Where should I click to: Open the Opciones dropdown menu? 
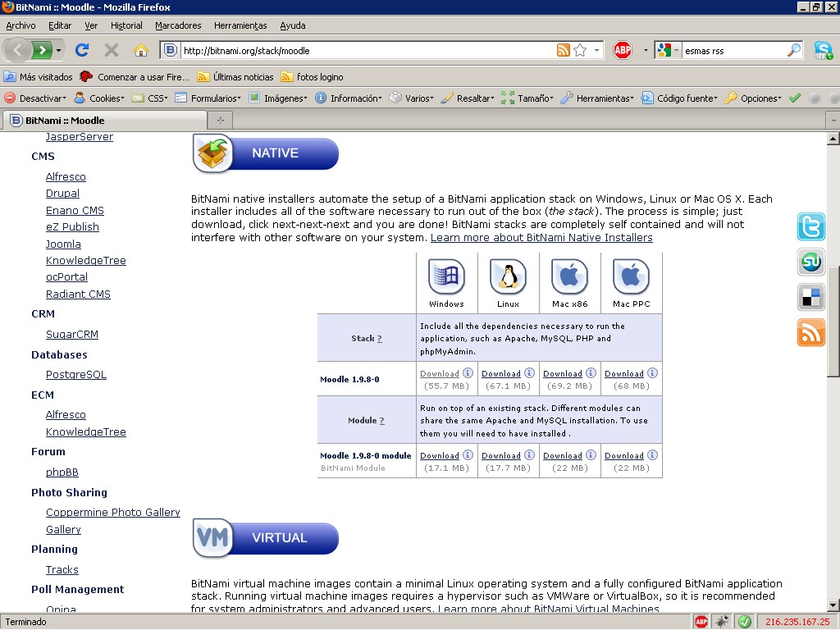click(x=753, y=98)
